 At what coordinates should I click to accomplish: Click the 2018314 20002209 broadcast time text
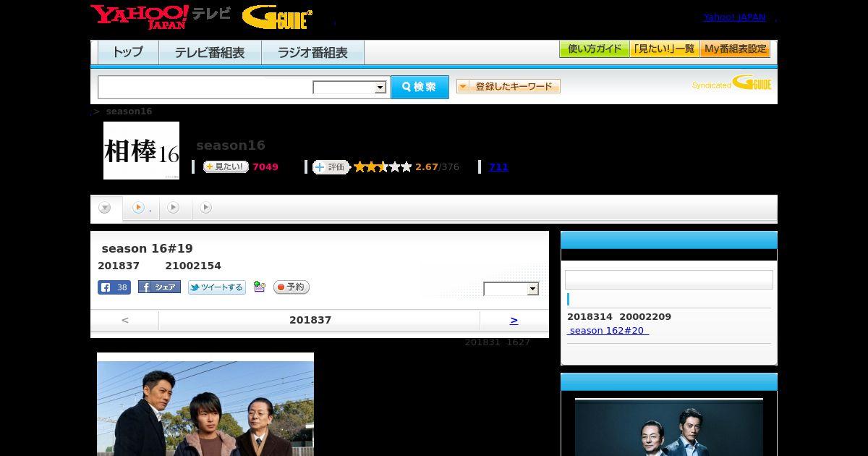pyautogui.click(x=619, y=316)
